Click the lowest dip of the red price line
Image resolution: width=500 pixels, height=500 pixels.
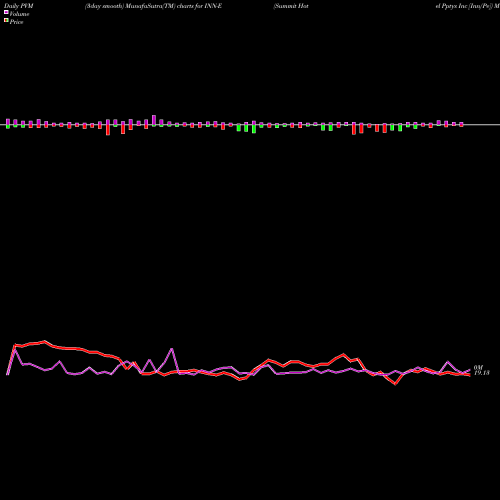(x=395, y=384)
